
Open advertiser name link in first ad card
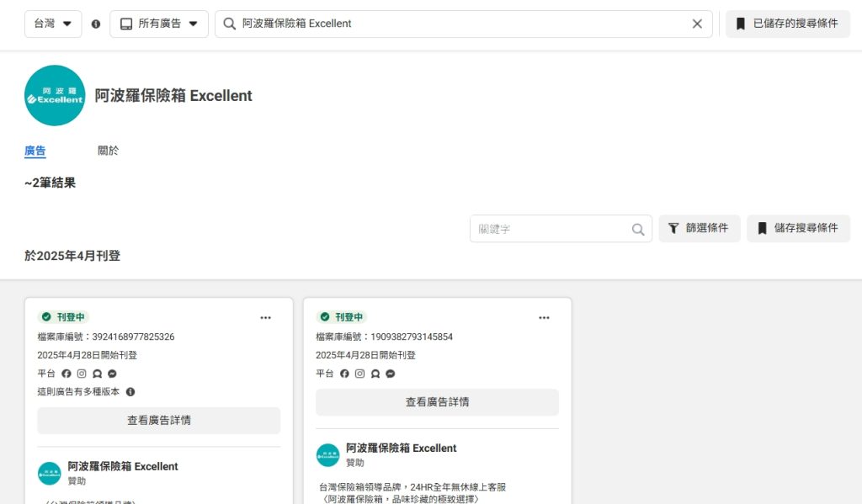tap(123, 466)
